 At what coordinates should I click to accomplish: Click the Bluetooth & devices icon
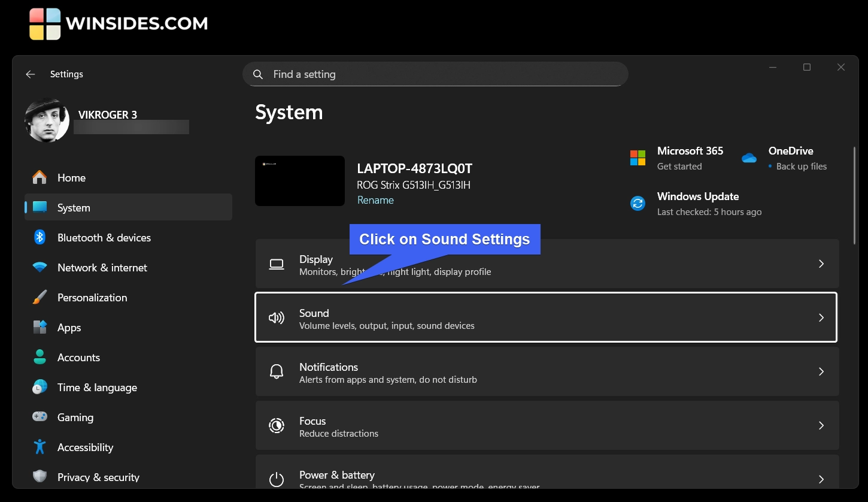(x=40, y=238)
